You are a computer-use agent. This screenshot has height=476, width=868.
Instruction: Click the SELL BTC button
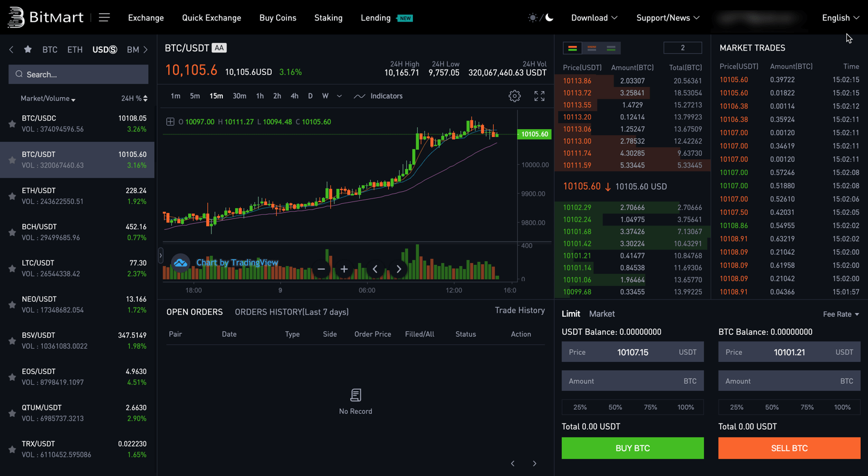pos(790,448)
